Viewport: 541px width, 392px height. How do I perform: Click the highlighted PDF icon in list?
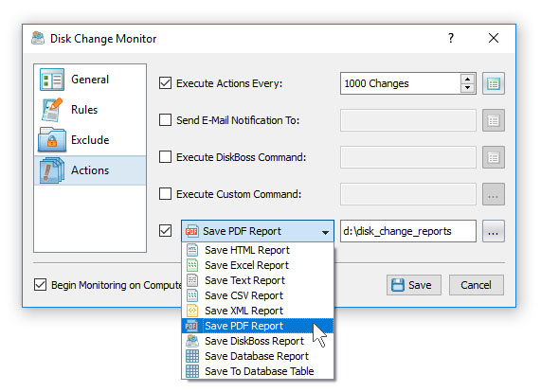190,326
